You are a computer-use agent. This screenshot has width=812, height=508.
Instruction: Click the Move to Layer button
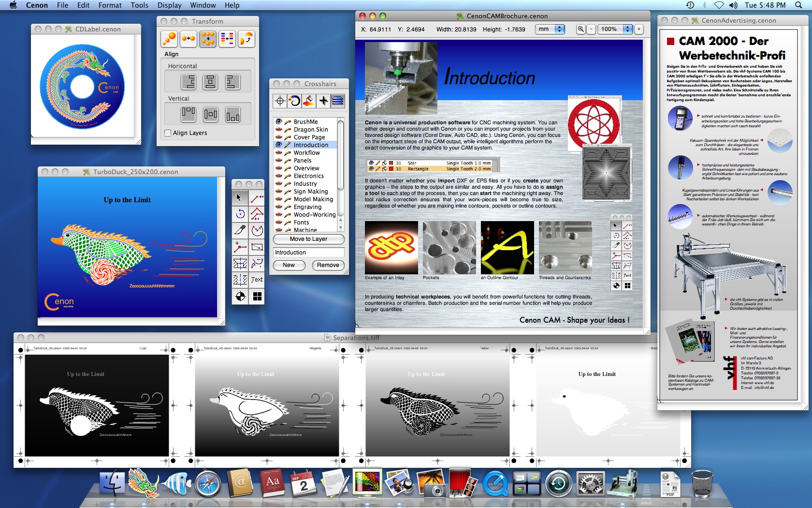(x=308, y=239)
